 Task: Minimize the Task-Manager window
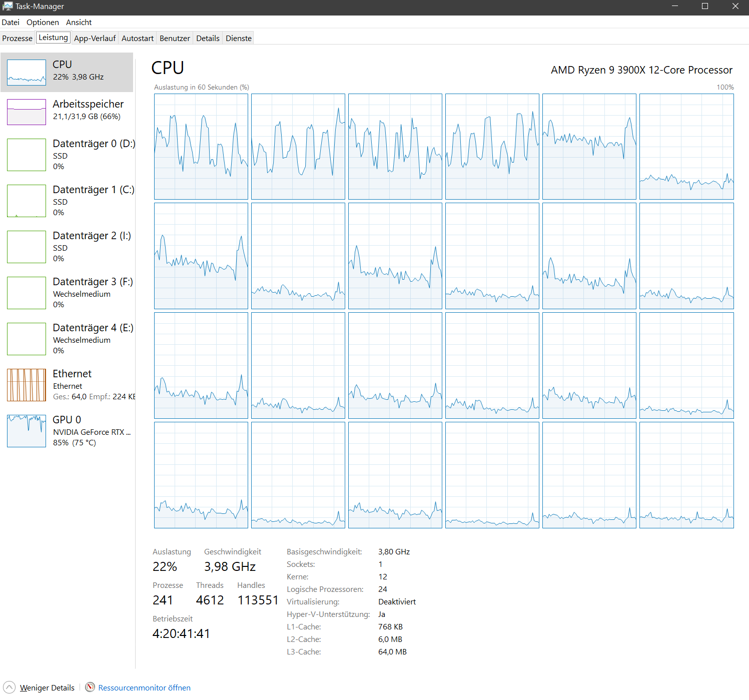(x=674, y=6)
